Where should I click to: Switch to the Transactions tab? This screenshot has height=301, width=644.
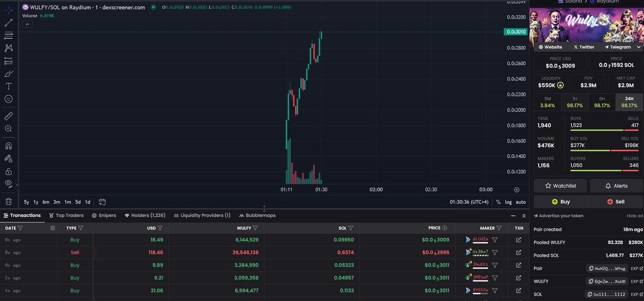click(x=22, y=215)
